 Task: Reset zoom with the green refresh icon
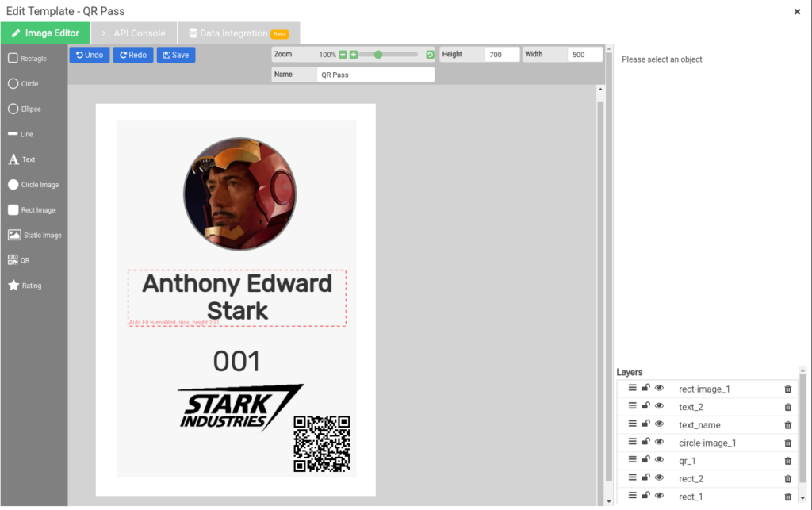coord(430,55)
